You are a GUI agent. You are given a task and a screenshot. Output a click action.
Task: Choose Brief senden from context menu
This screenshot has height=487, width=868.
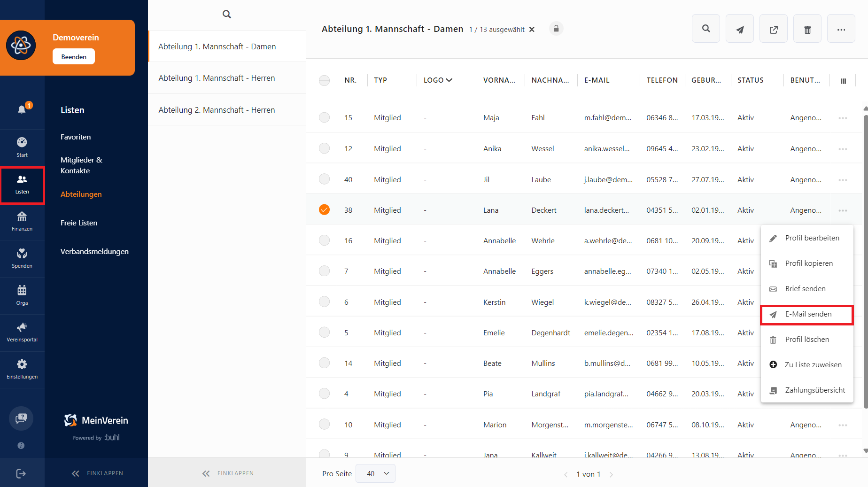pos(807,289)
